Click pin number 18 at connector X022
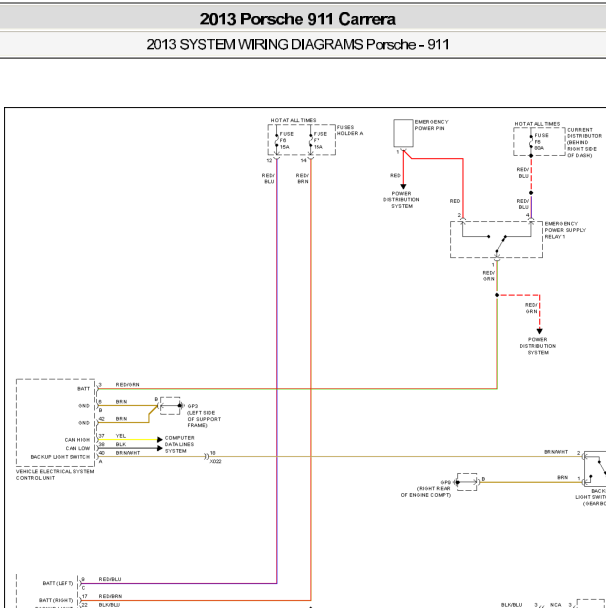The width and height of the screenshot is (606, 608). (x=212, y=453)
